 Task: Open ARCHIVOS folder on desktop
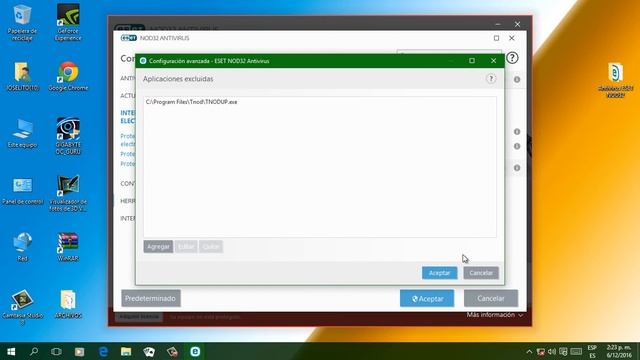[68, 304]
